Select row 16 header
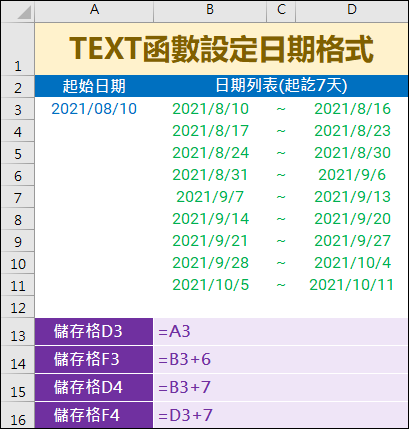Image resolution: width=409 pixels, height=429 pixels. coord(18,415)
